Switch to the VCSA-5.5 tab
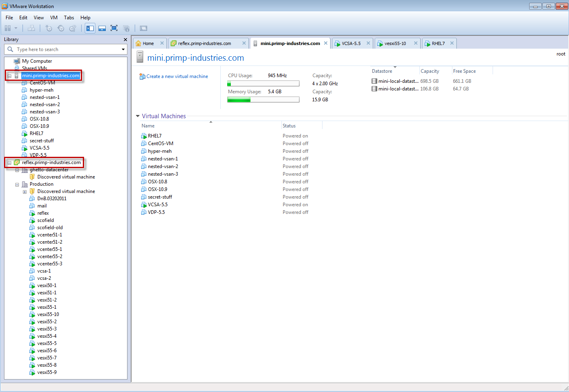This screenshot has height=392, width=569. pos(352,43)
